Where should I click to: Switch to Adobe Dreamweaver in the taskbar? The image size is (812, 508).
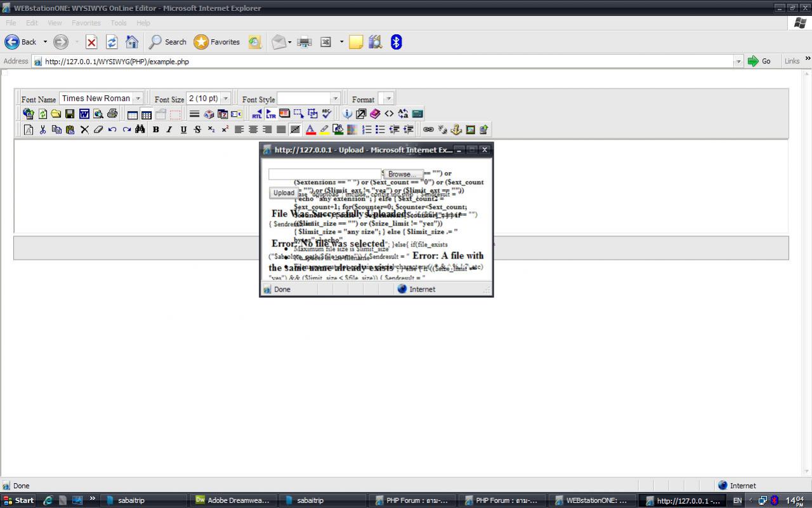[233, 500]
